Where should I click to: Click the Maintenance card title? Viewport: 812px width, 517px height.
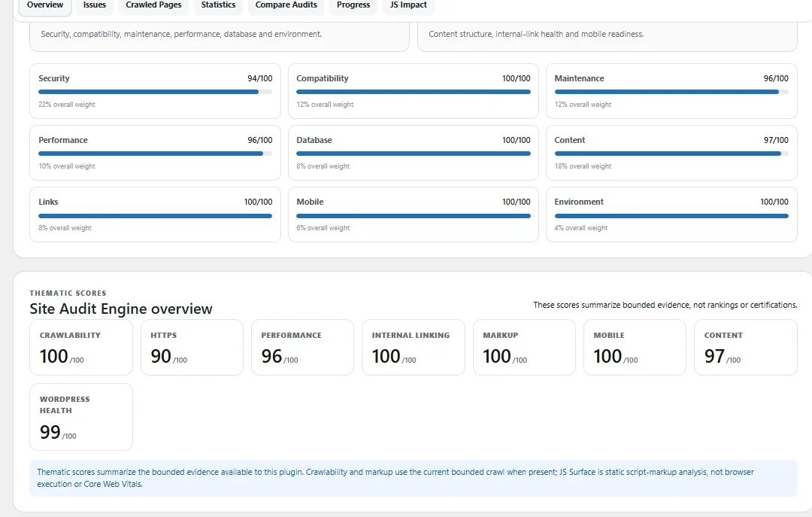point(579,78)
